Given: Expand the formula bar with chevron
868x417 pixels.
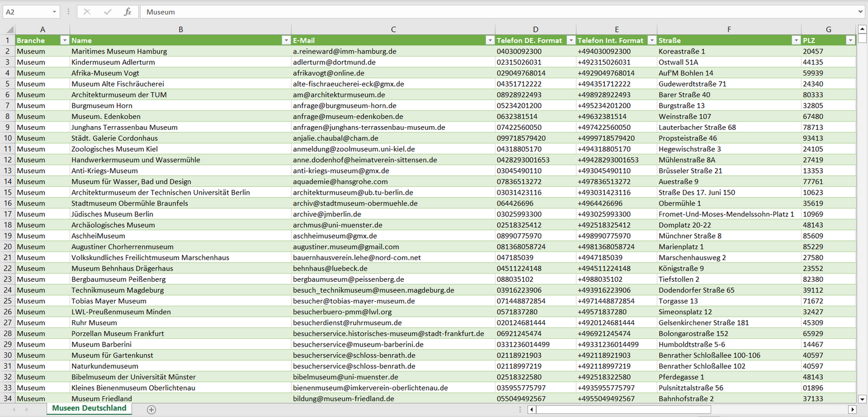Looking at the screenshot, I should (x=861, y=12).
